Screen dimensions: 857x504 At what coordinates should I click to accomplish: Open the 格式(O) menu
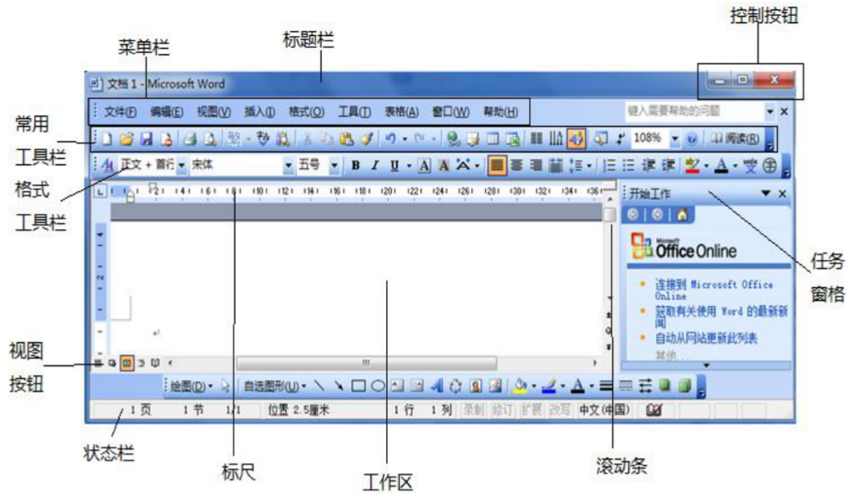coord(306,112)
